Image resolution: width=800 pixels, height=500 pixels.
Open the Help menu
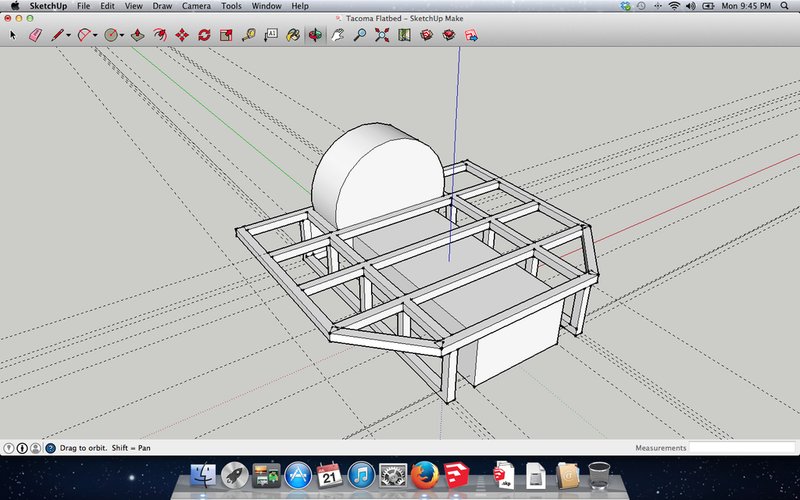click(x=300, y=6)
